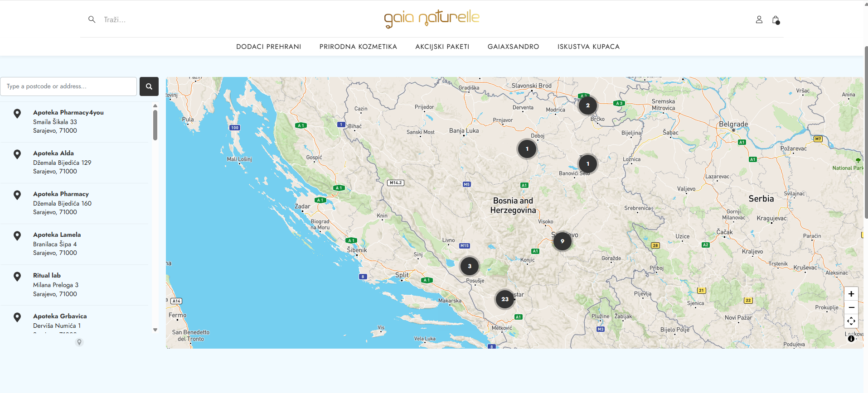Open the user account icon
This screenshot has width=868, height=393.
[x=759, y=19]
